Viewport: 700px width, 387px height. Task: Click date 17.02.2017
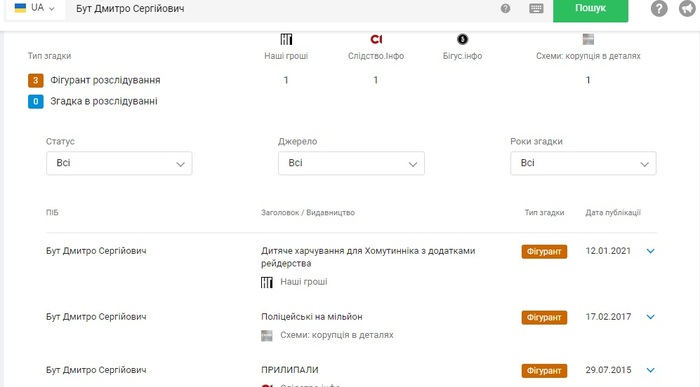tap(608, 317)
